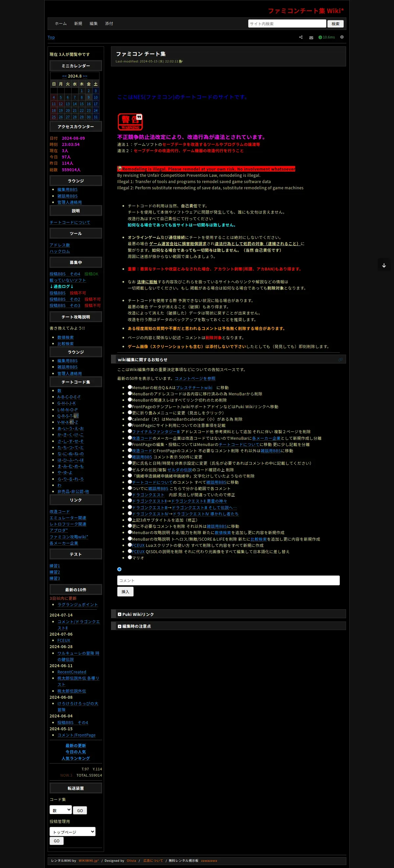Viewport: 394px width, 868px height.
Task: Open ファミコン攻略wiki* link
Action: pyautogui.click(x=69, y=536)
